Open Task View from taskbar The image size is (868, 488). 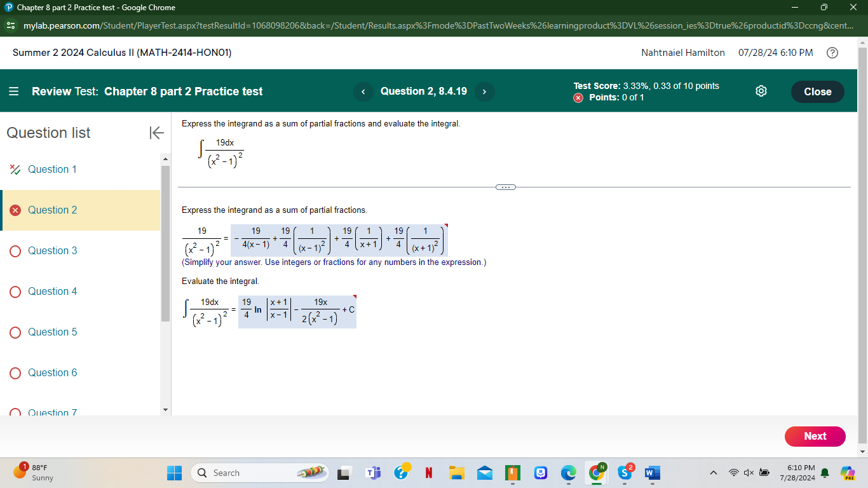(x=344, y=473)
